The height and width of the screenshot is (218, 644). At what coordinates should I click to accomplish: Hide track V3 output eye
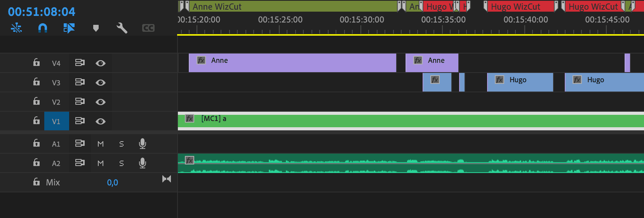[101, 83]
